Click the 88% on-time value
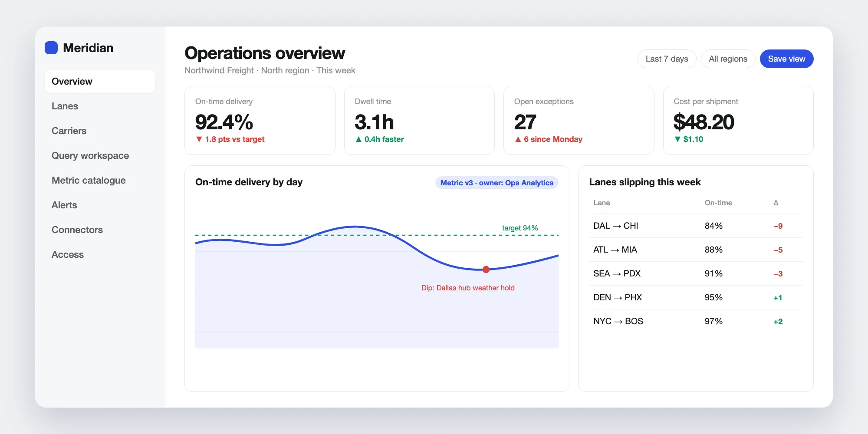This screenshot has width=868, height=434. click(713, 250)
